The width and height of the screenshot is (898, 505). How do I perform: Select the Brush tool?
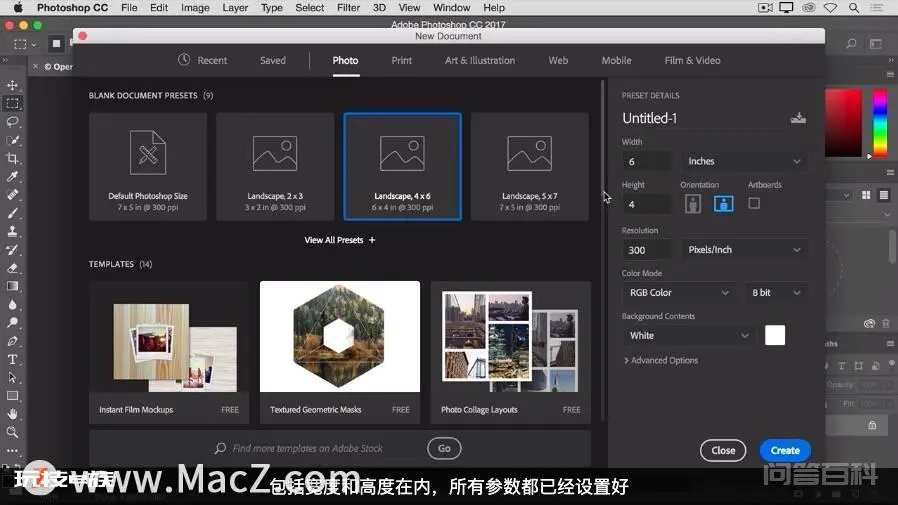tap(12, 213)
